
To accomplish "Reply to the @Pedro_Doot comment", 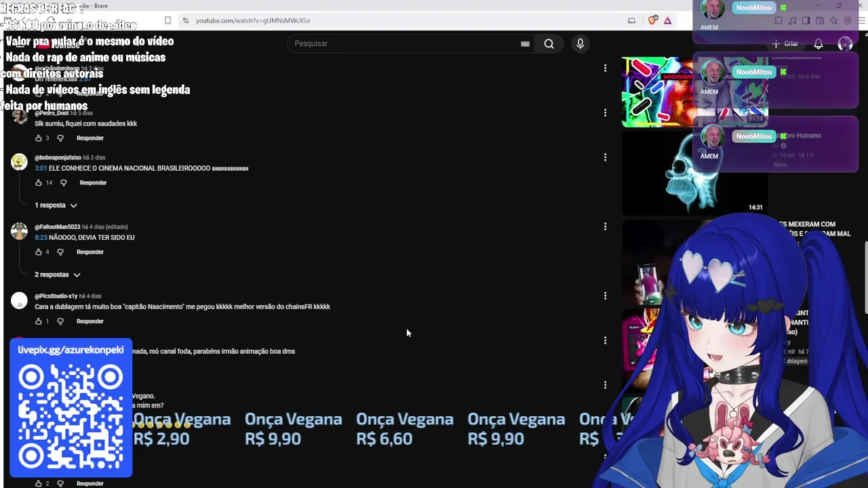I will [x=90, y=138].
